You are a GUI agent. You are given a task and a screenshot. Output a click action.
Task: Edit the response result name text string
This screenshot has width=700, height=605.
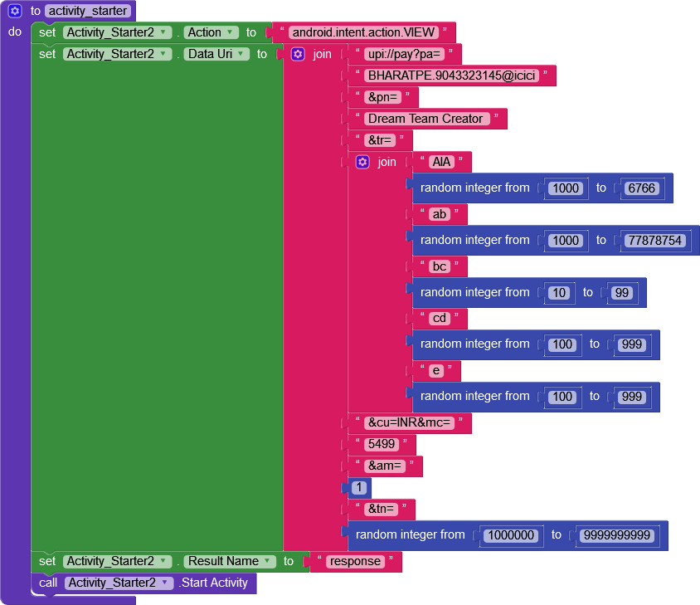click(356, 562)
